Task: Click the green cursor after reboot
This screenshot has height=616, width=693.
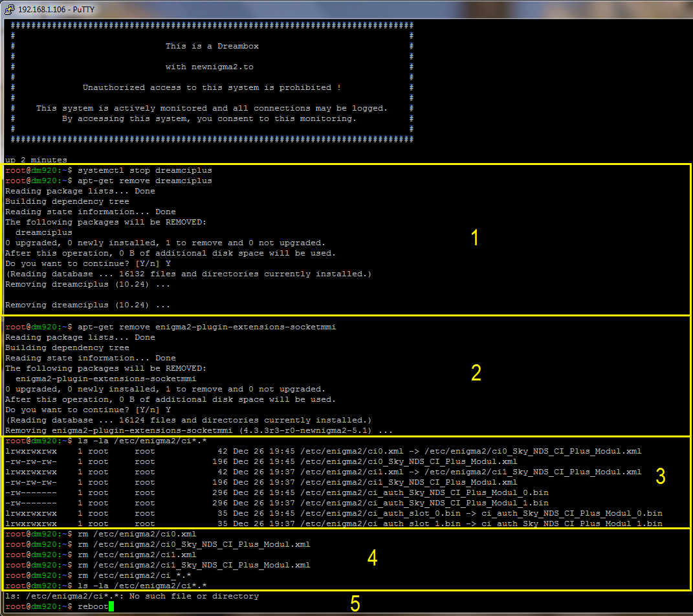Action: [x=111, y=606]
